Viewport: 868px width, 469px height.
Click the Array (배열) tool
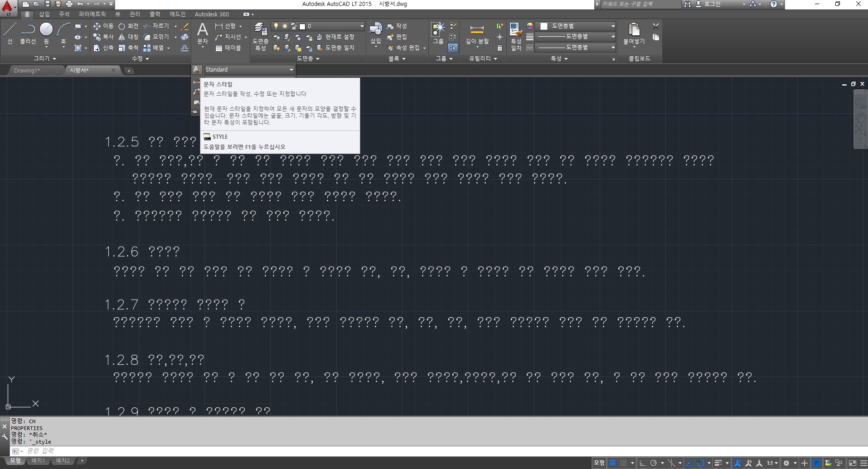[154, 48]
